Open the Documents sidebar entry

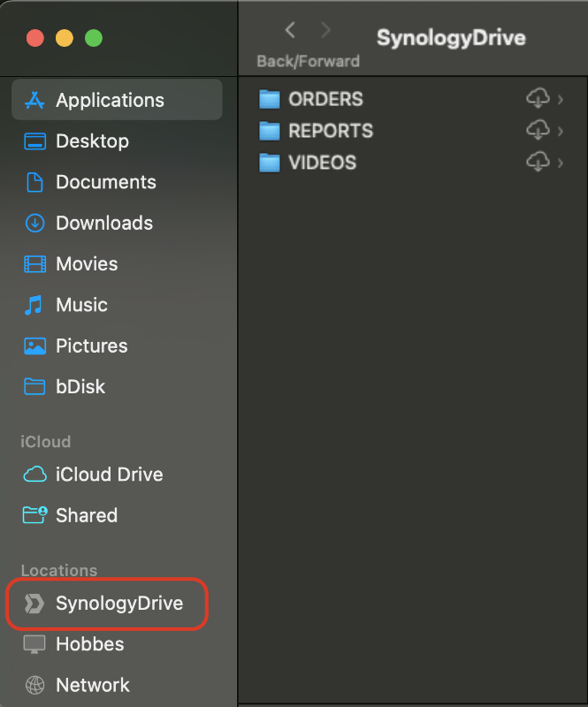coord(117,182)
